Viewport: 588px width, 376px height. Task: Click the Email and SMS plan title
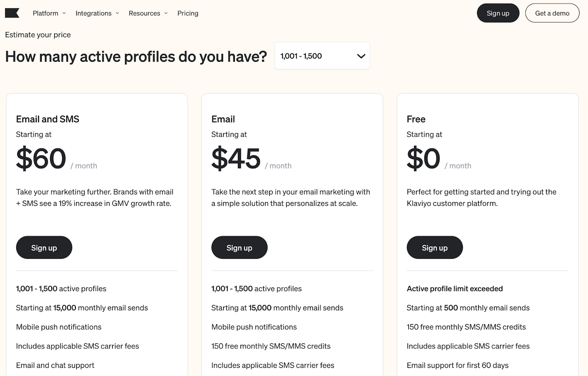click(x=48, y=119)
